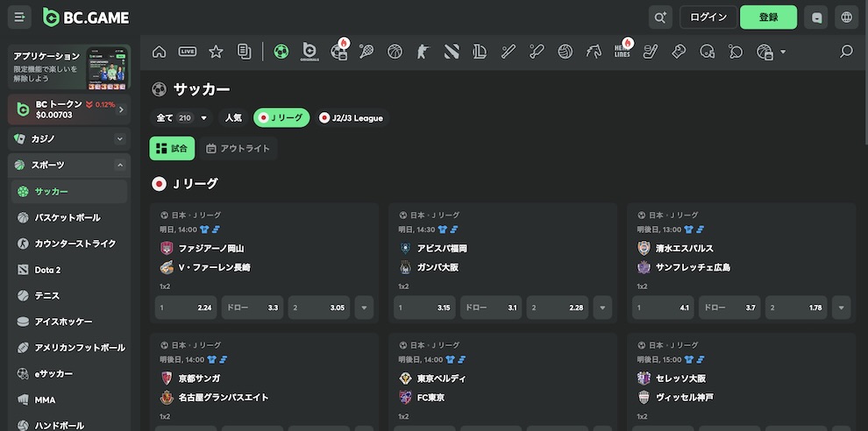Select the 人気 filter chip
The width and height of the screenshot is (868, 431).
233,118
